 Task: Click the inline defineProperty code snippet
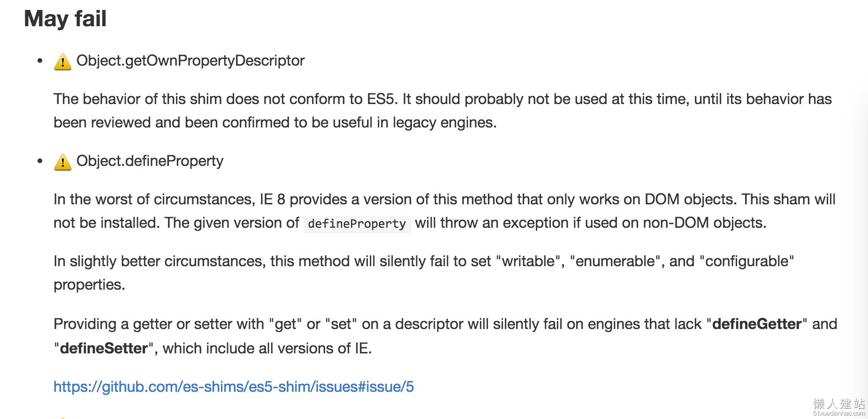click(x=357, y=224)
